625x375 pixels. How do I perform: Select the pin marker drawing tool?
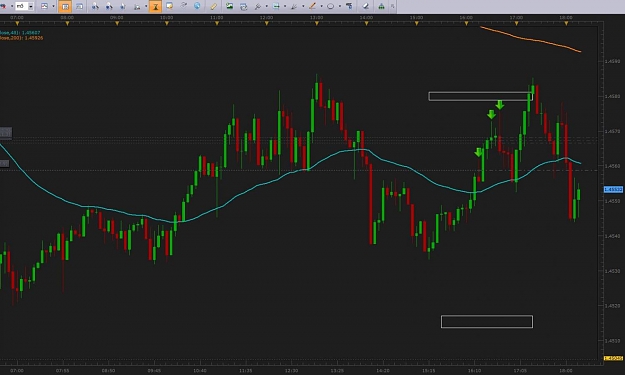tap(258, 6)
